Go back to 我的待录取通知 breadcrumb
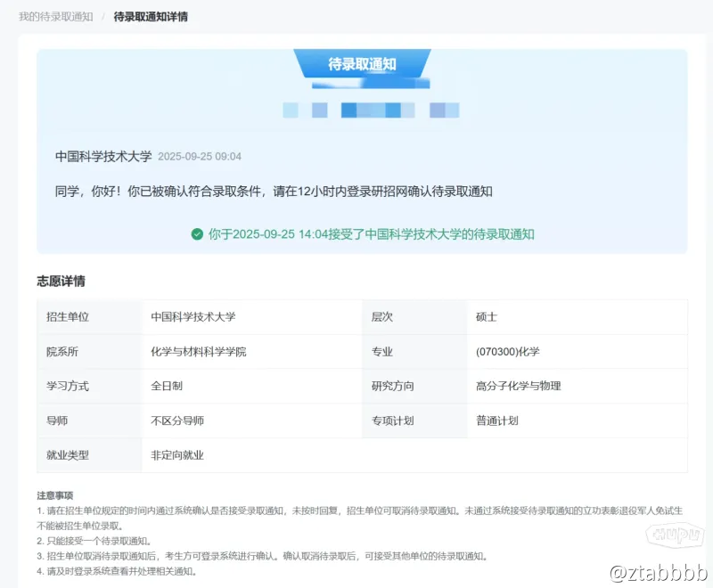This screenshot has height=588, width=713. coord(55,17)
